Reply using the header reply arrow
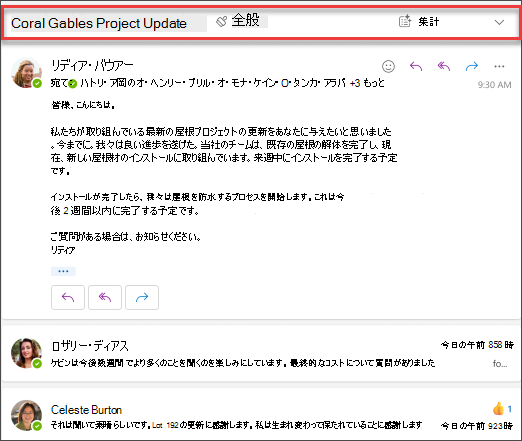The image size is (522, 441). [x=416, y=66]
